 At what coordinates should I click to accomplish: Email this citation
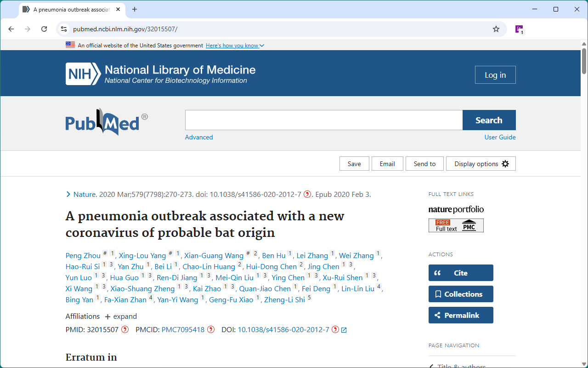click(x=387, y=164)
